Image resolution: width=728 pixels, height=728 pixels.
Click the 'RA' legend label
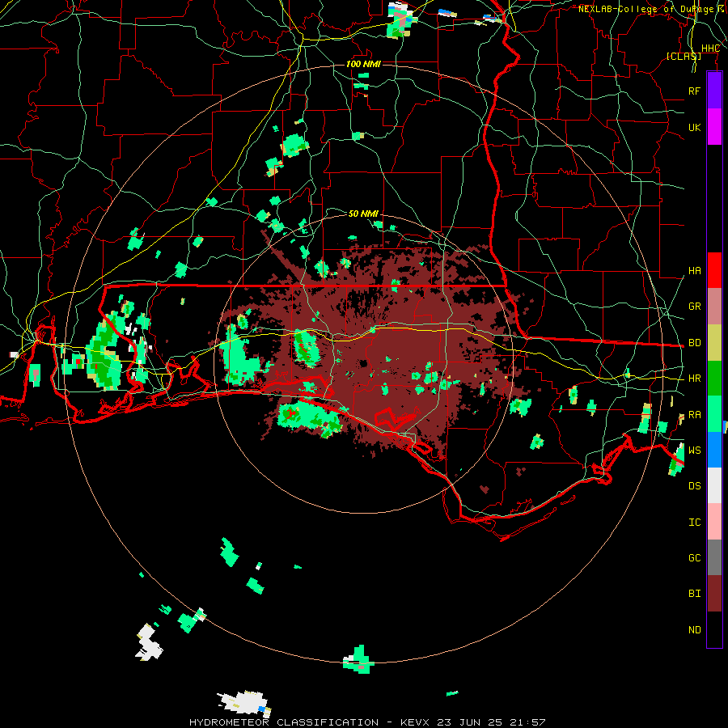(x=694, y=414)
